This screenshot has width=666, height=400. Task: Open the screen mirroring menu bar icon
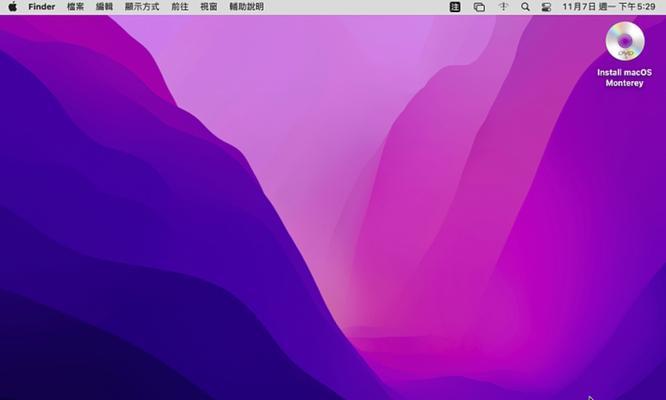pyautogui.click(x=479, y=7)
